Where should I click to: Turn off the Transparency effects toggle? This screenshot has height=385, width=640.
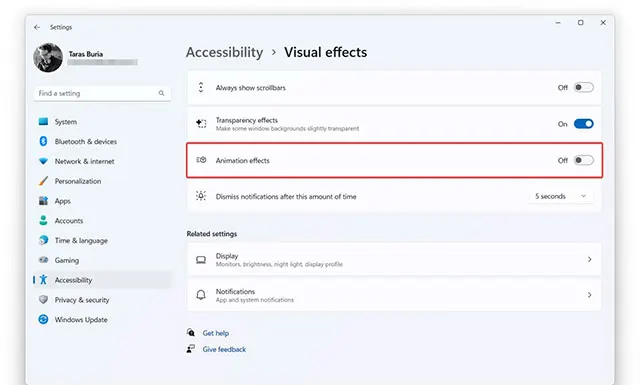click(584, 124)
